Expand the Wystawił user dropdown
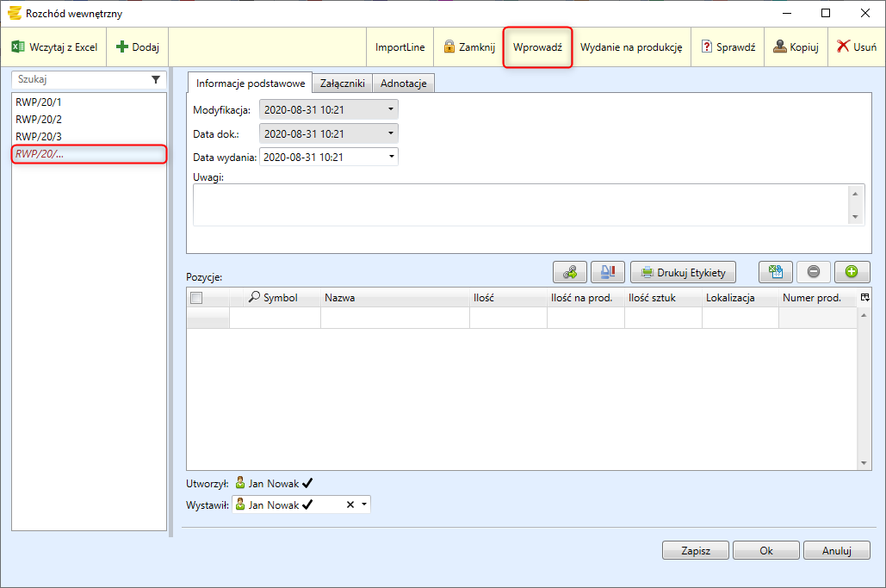This screenshot has height=588, width=886. [x=364, y=505]
